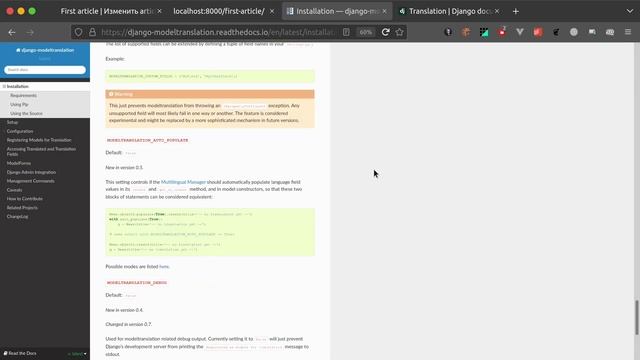
Task: Open the grey circular extension icon
Action: [x=574, y=32]
